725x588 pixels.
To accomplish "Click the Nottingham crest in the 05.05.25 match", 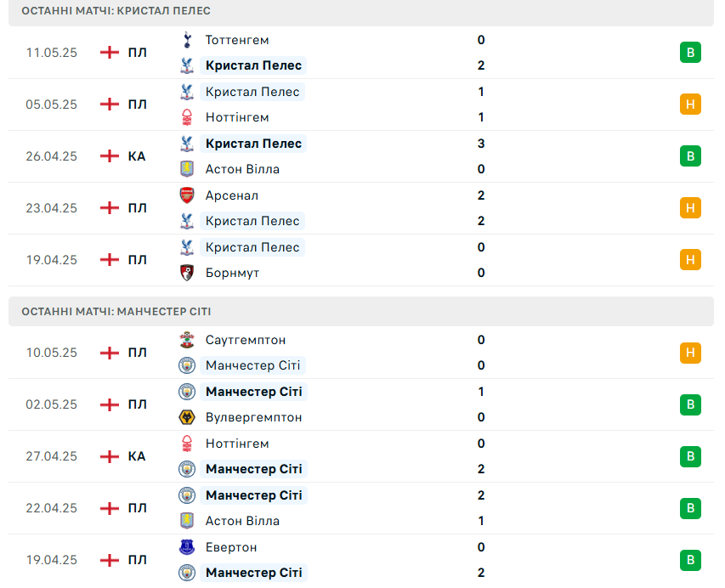I will point(187,117).
